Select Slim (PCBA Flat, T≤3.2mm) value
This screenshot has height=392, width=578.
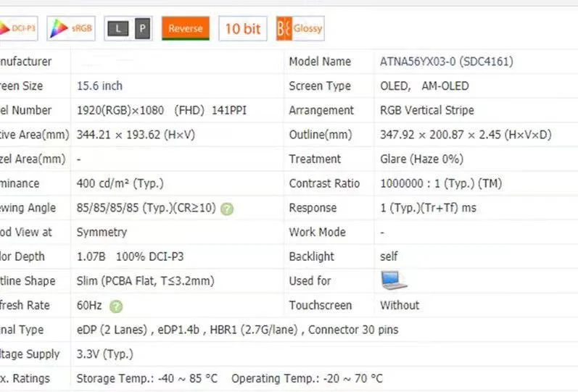coord(145,280)
